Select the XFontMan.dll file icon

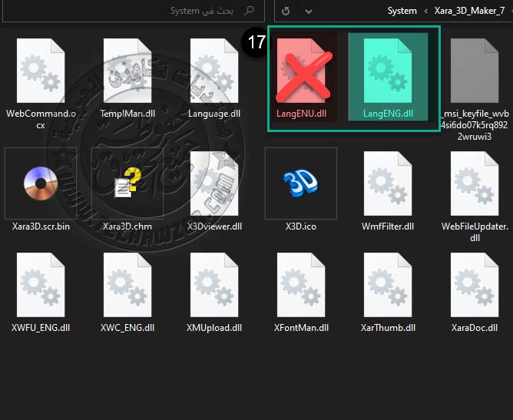tap(301, 285)
